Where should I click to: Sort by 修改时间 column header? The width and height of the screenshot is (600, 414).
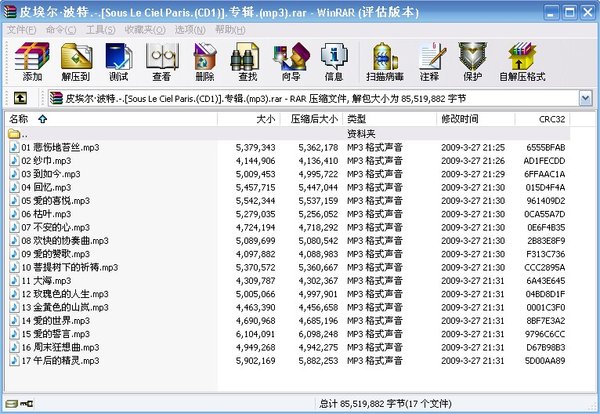pos(475,119)
